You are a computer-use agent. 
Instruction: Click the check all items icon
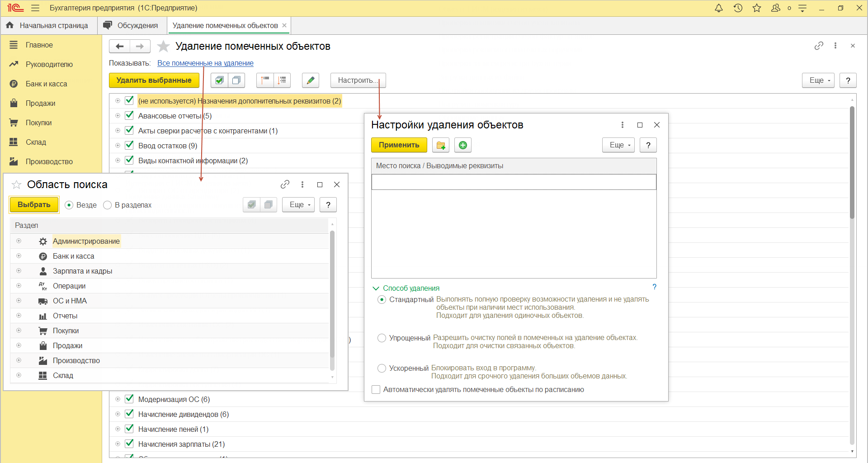click(x=219, y=80)
